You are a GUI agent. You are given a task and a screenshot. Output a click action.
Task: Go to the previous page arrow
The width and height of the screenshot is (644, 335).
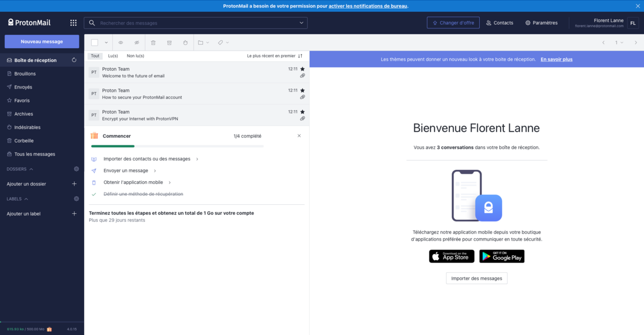pyautogui.click(x=603, y=42)
